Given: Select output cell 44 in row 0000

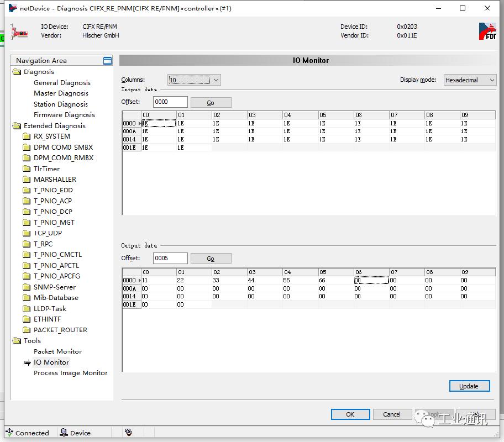Looking at the screenshot, I should [265, 280].
